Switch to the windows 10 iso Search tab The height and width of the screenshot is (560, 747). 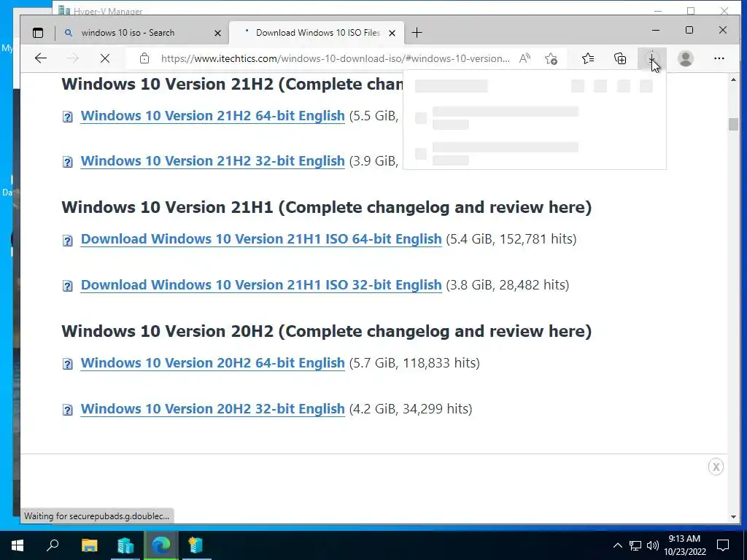(142, 33)
